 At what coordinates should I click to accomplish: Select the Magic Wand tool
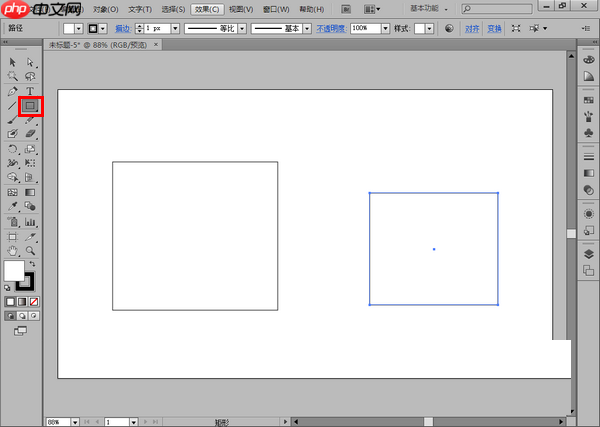(x=12, y=76)
